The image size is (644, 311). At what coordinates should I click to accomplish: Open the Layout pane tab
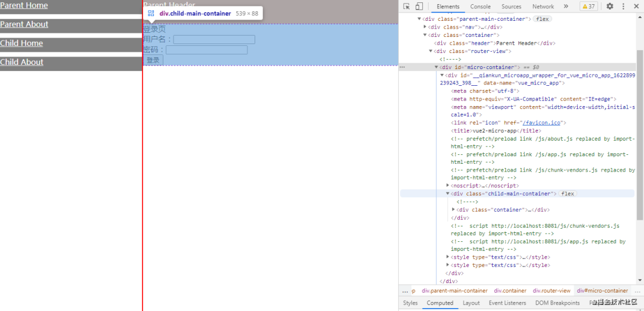[x=471, y=303]
